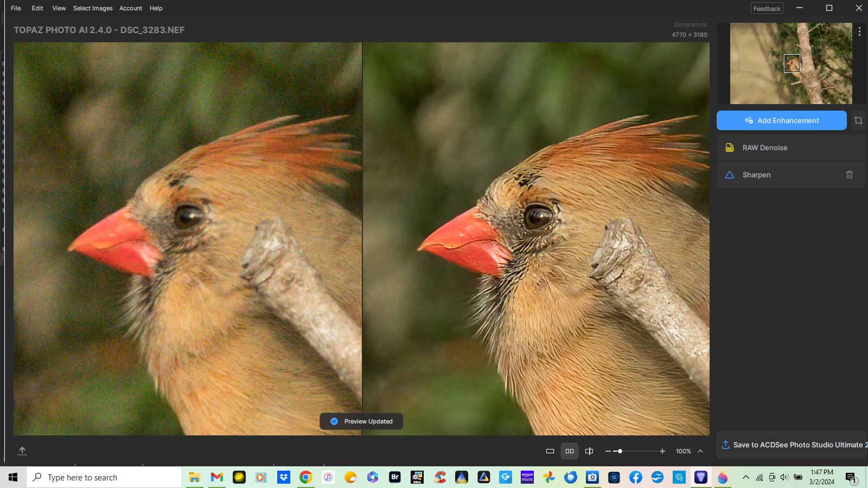Click the zoom out minus icon
868x488 pixels.
[608, 451]
